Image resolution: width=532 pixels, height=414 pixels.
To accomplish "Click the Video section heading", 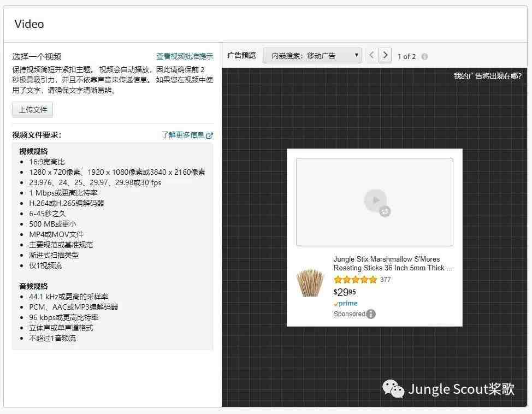I will point(29,24).
